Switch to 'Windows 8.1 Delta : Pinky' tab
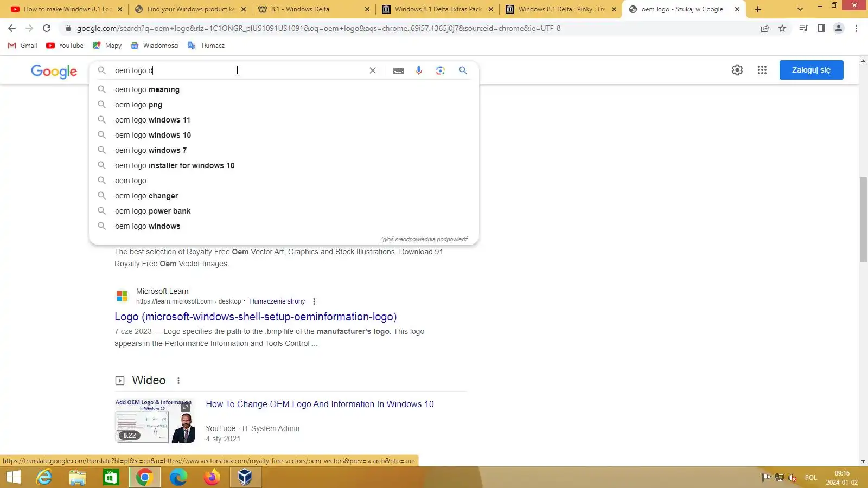The height and width of the screenshot is (488, 868). coord(561,9)
